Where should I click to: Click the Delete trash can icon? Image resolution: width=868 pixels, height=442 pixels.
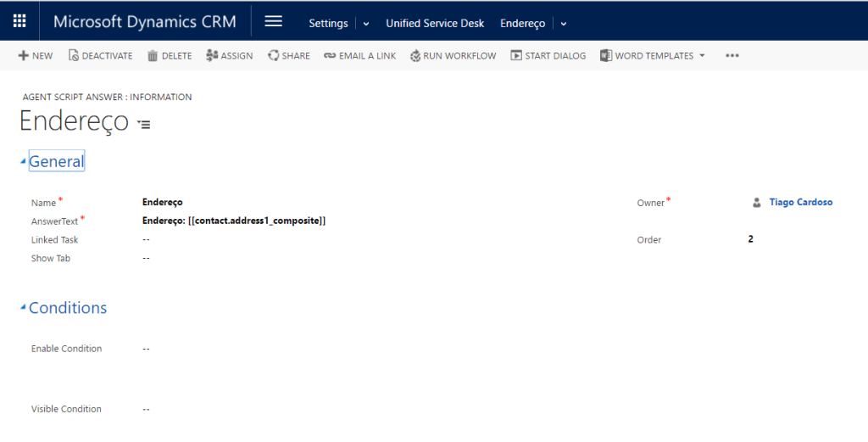pos(153,56)
